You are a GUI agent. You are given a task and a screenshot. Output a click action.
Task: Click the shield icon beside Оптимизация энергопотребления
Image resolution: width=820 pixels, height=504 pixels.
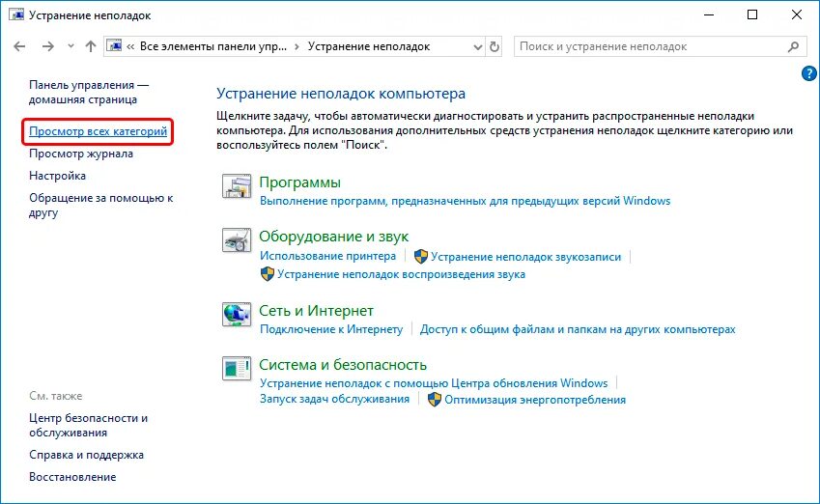coord(435,400)
